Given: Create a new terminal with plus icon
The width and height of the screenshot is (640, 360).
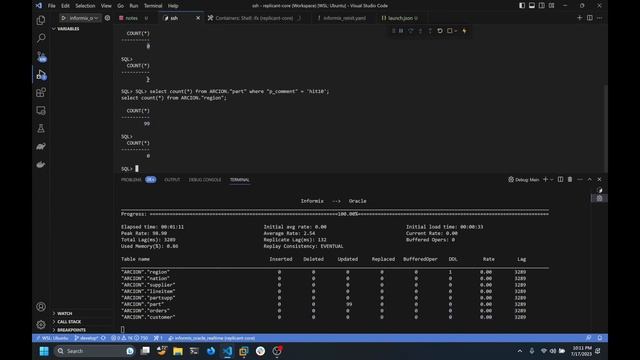Looking at the screenshot, I should [545, 180].
